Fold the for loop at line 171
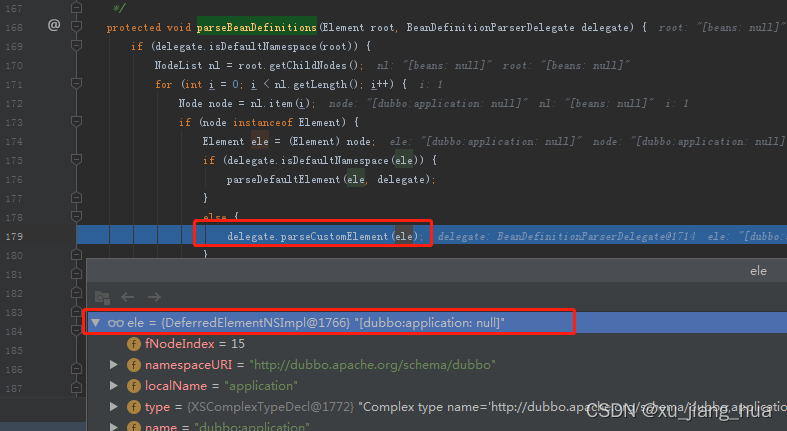The height and width of the screenshot is (431, 787). [76, 84]
